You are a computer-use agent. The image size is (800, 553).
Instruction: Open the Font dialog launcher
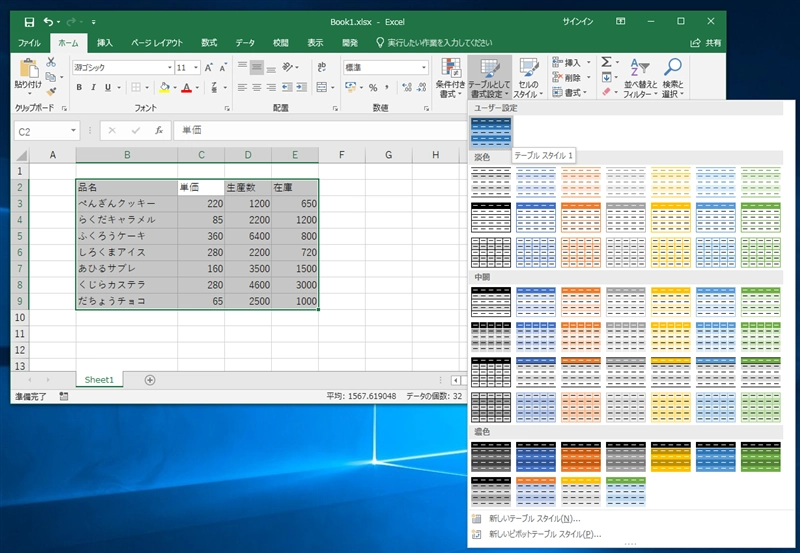click(x=227, y=108)
